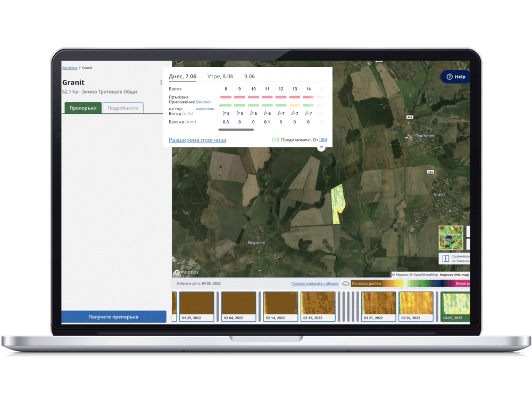Open the Sunshine breadcrumb link
532x399 pixels.
tap(70, 68)
